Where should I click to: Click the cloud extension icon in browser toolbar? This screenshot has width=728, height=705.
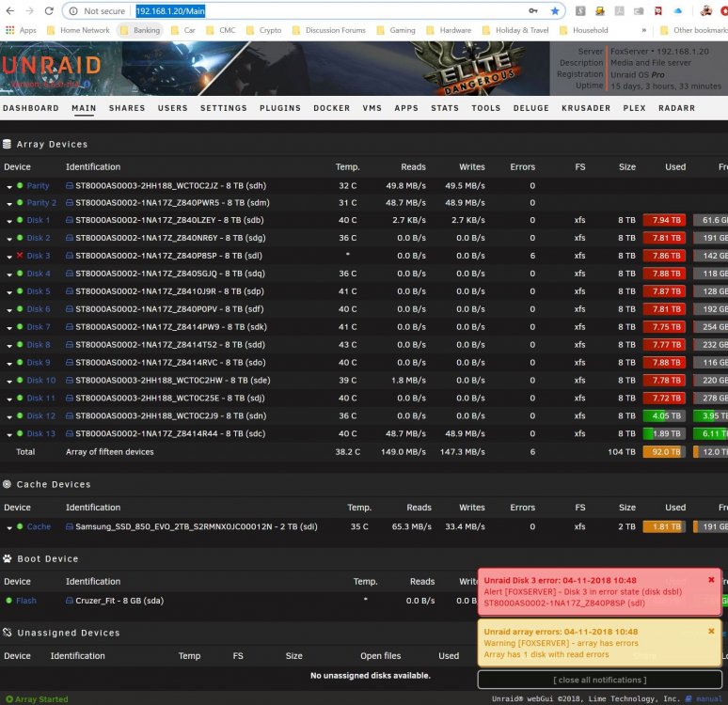coord(678,10)
